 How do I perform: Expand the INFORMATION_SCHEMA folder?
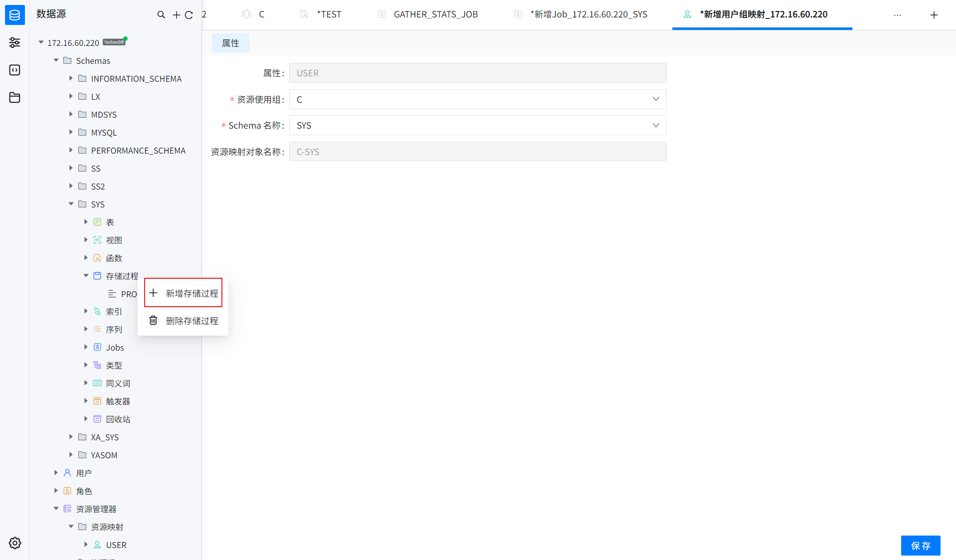click(x=71, y=78)
